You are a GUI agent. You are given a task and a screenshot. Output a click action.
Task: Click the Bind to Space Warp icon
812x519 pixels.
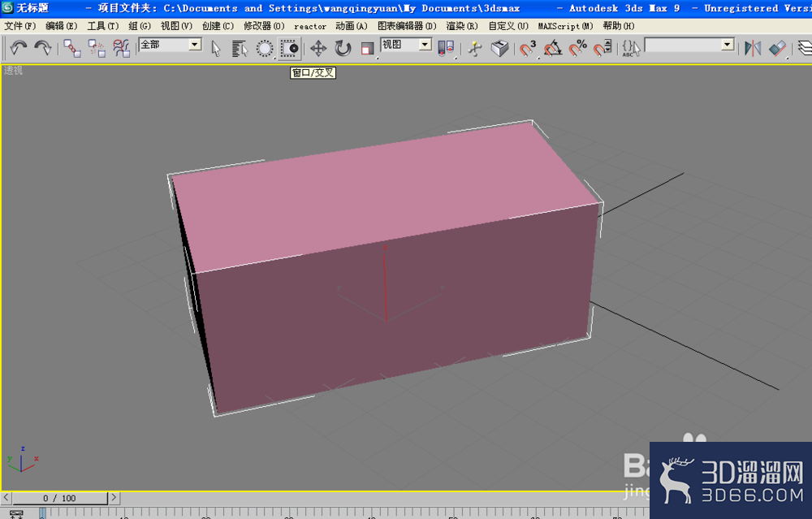121,48
